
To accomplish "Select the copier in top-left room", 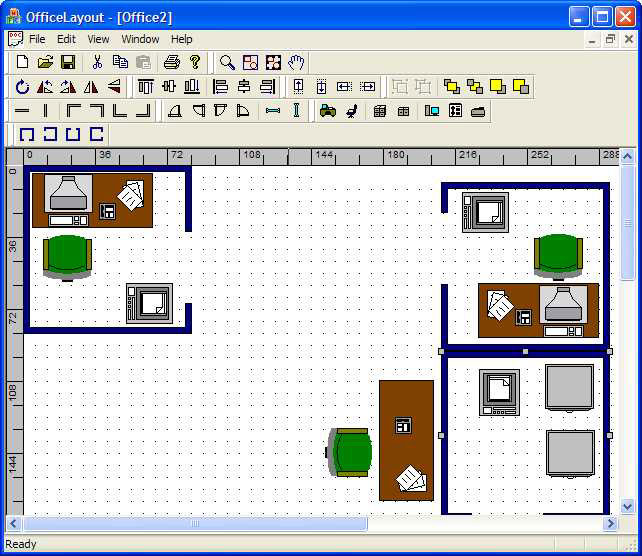I will (149, 303).
